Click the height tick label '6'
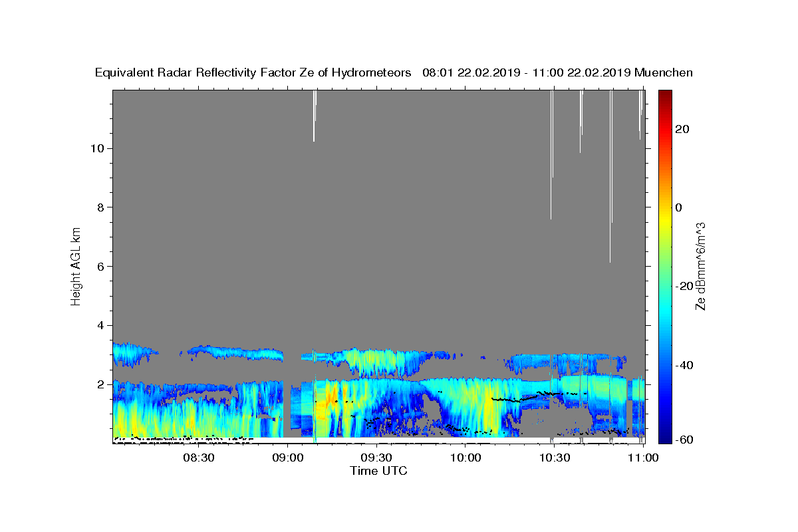Image resolution: width=798 pixels, height=532 pixels. pos(99,266)
